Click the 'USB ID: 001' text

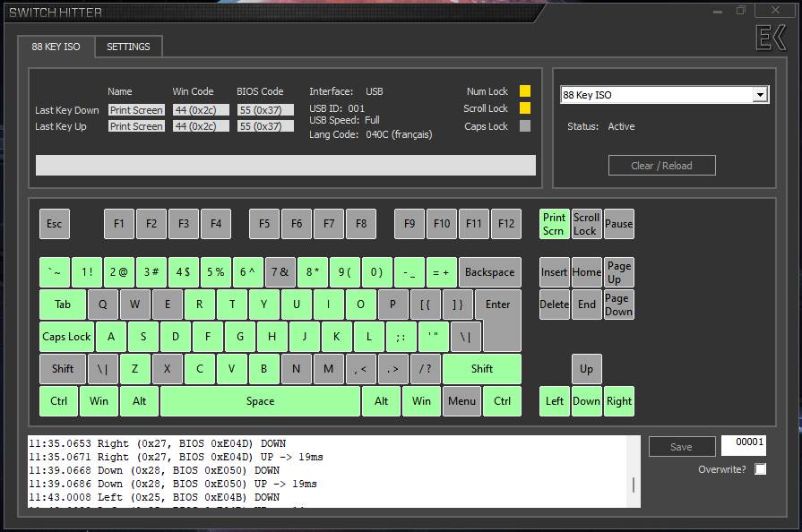click(337, 108)
